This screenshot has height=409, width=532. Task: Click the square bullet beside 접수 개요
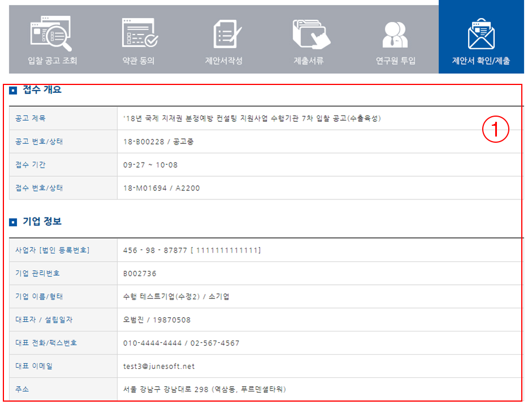(13, 91)
